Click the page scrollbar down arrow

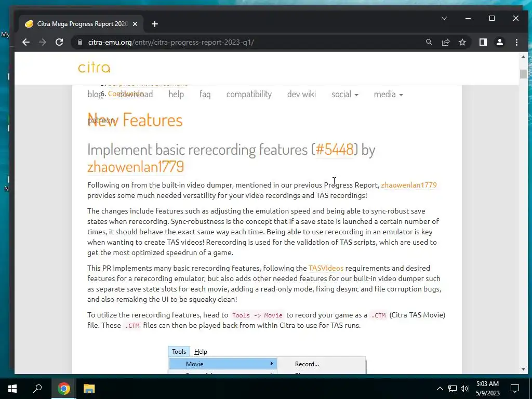point(523,369)
